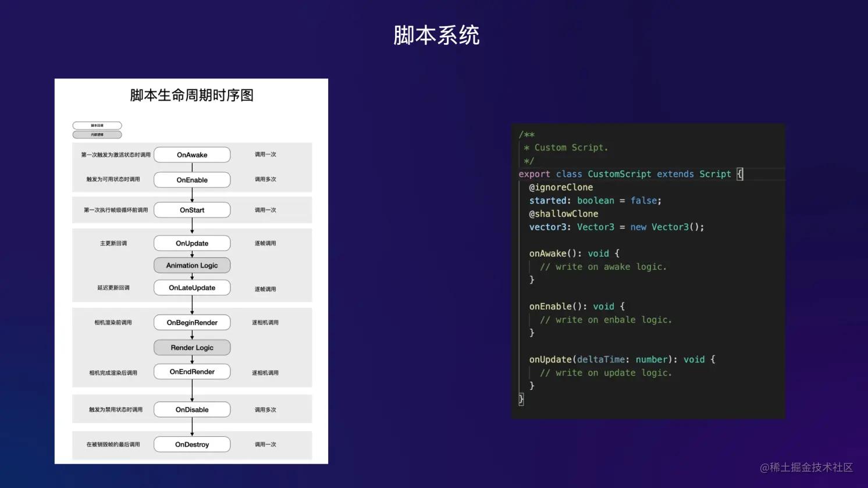Click the 'onAwake(): void {' code line
This screenshot has height=488, width=868.
point(574,254)
